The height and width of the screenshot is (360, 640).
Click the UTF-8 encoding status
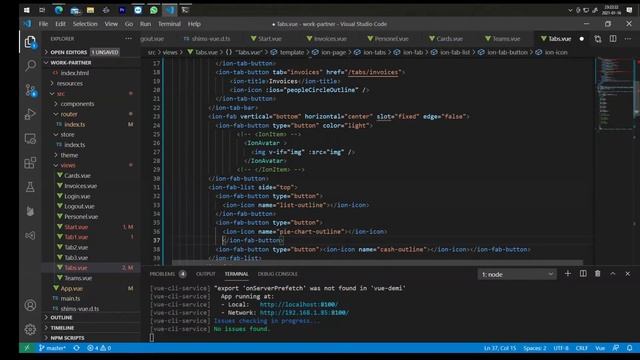561,348
